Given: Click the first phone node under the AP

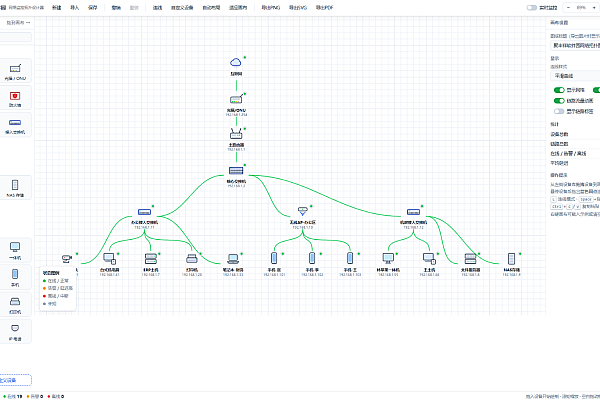Looking at the screenshot, I should click(x=274, y=258).
